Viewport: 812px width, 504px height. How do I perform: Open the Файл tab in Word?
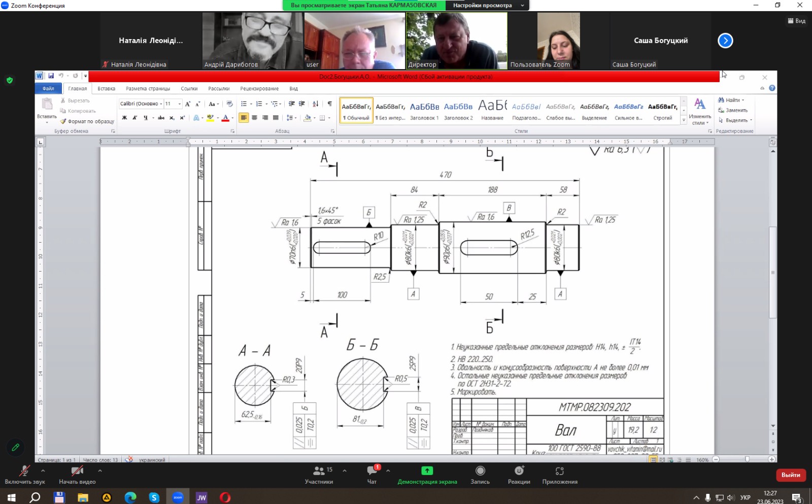point(48,89)
